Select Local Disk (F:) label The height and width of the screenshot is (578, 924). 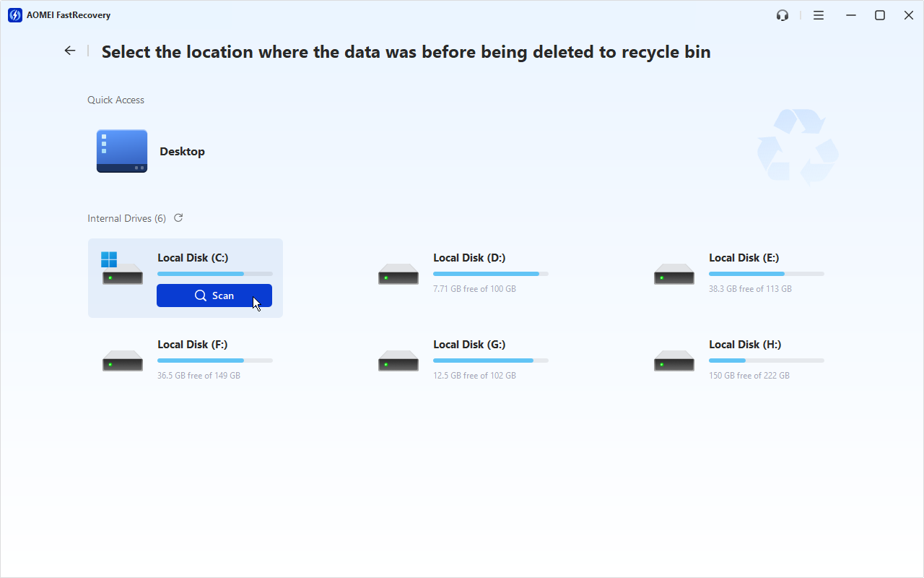tap(193, 344)
